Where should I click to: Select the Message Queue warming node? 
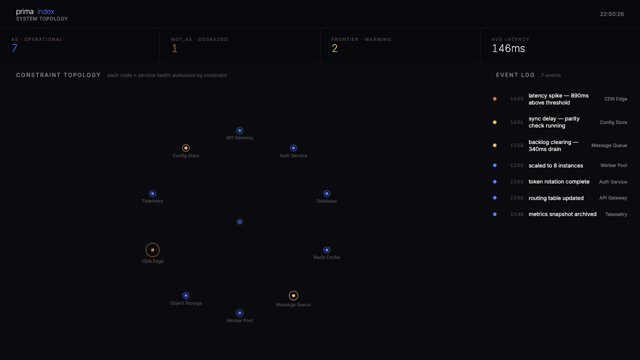(293, 296)
